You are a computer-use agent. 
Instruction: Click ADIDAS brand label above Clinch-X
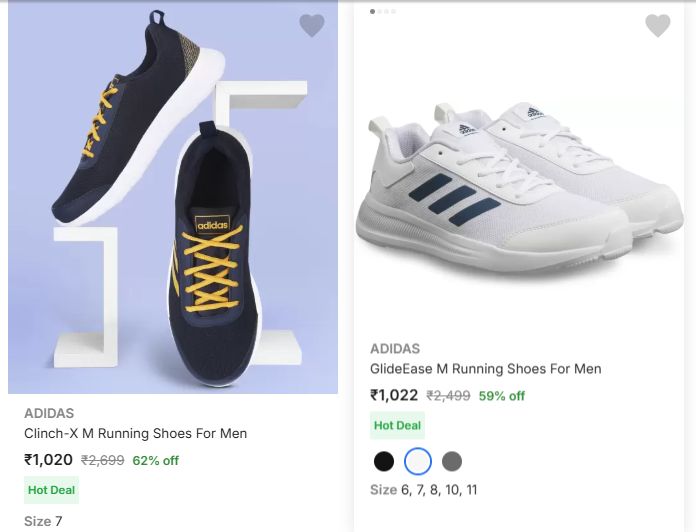tap(49, 413)
